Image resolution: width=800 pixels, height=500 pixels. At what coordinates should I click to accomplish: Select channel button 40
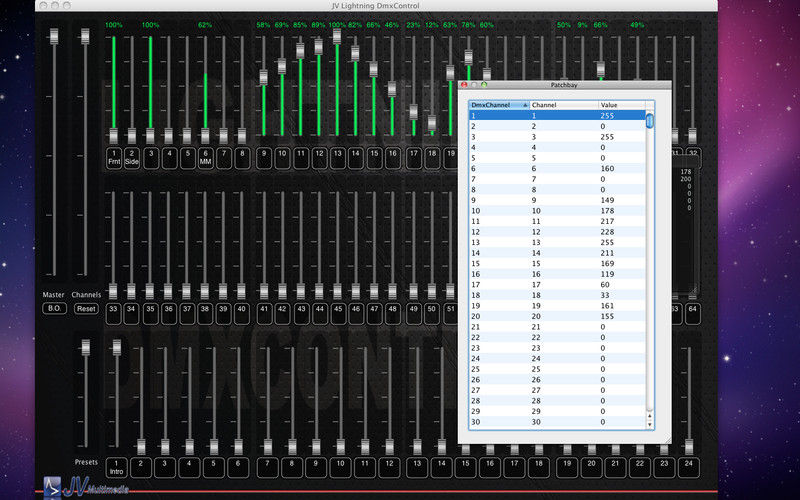(x=241, y=314)
